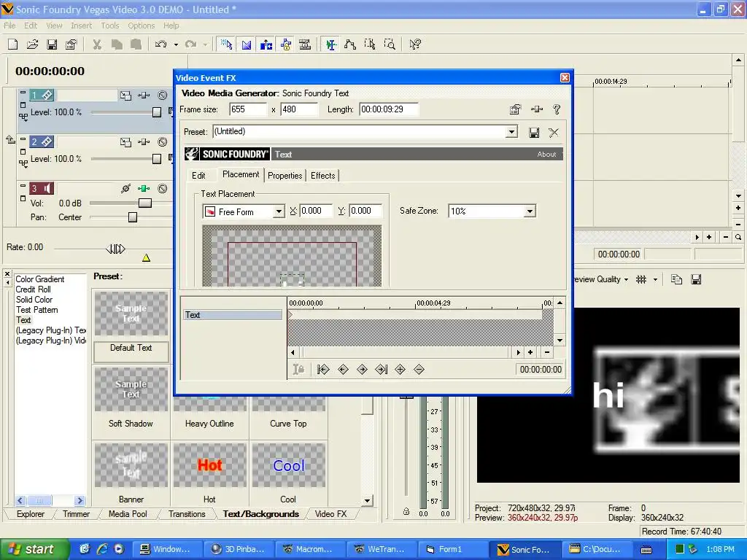Open the Preset dropdown in Video Event FX
747x560 pixels.
tap(511, 132)
